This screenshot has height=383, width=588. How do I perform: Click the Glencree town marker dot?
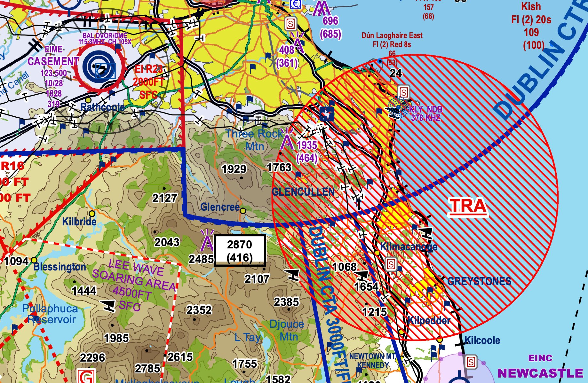[243, 211]
